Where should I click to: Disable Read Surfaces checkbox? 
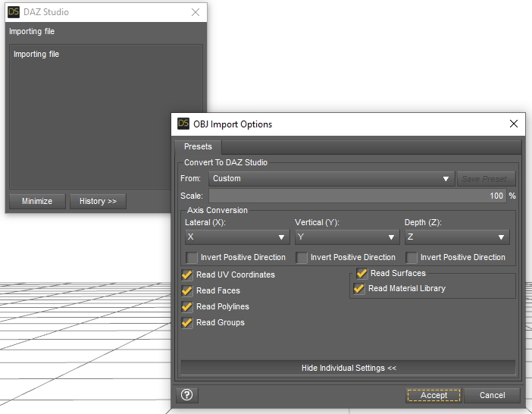(361, 273)
